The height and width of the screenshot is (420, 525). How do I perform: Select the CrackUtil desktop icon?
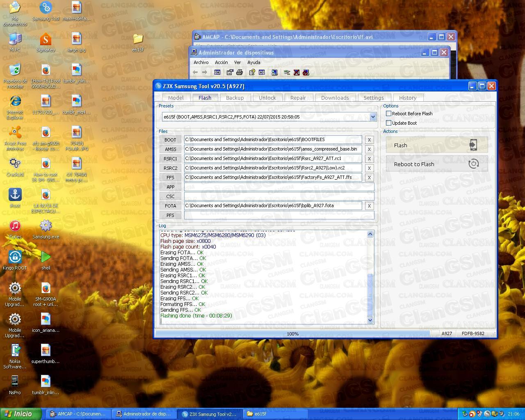(x=15, y=167)
